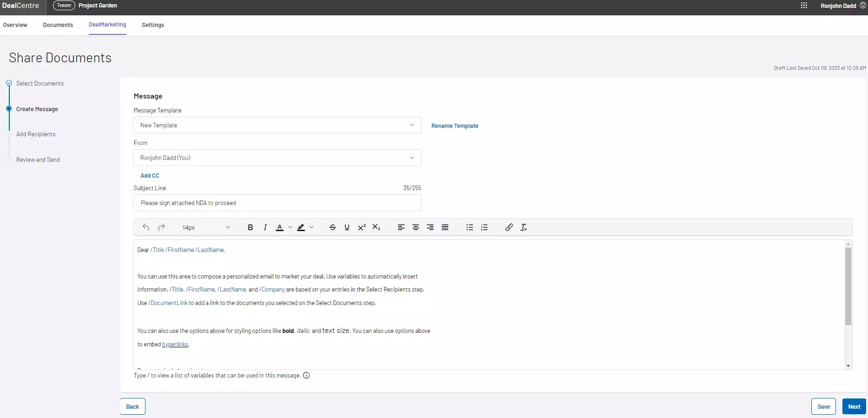
Task: Open the Message Template dropdown
Action: [277, 125]
